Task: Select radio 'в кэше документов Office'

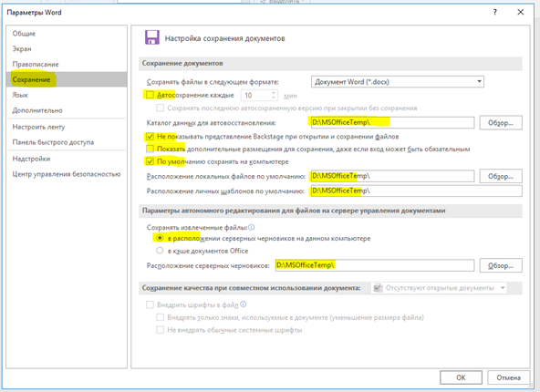Action: (x=160, y=251)
